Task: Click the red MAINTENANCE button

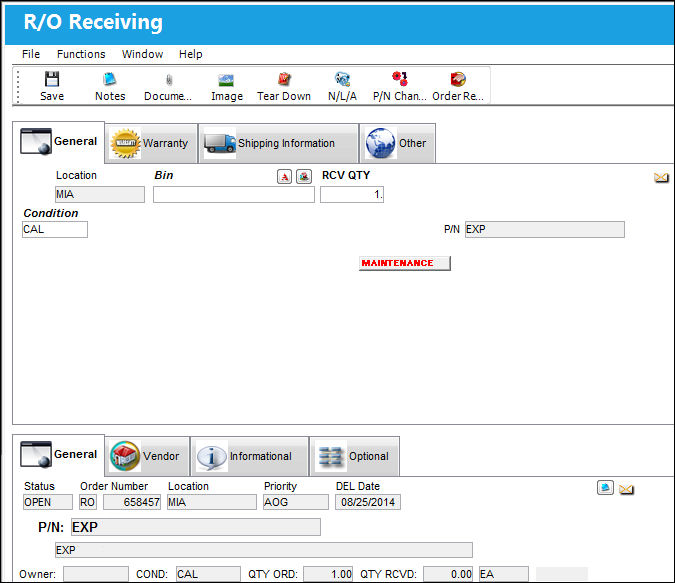Action: (x=405, y=263)
